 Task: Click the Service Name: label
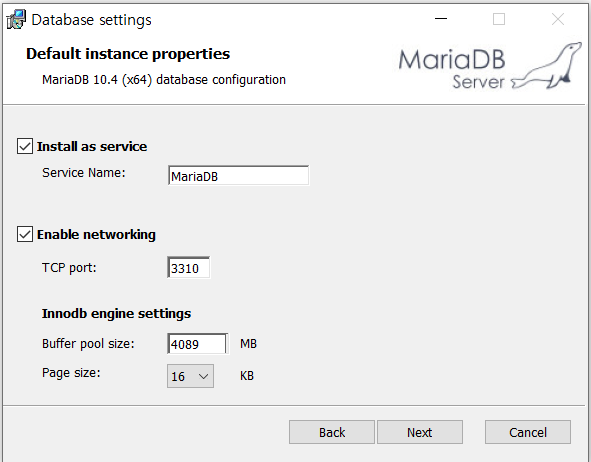[84, 173]
